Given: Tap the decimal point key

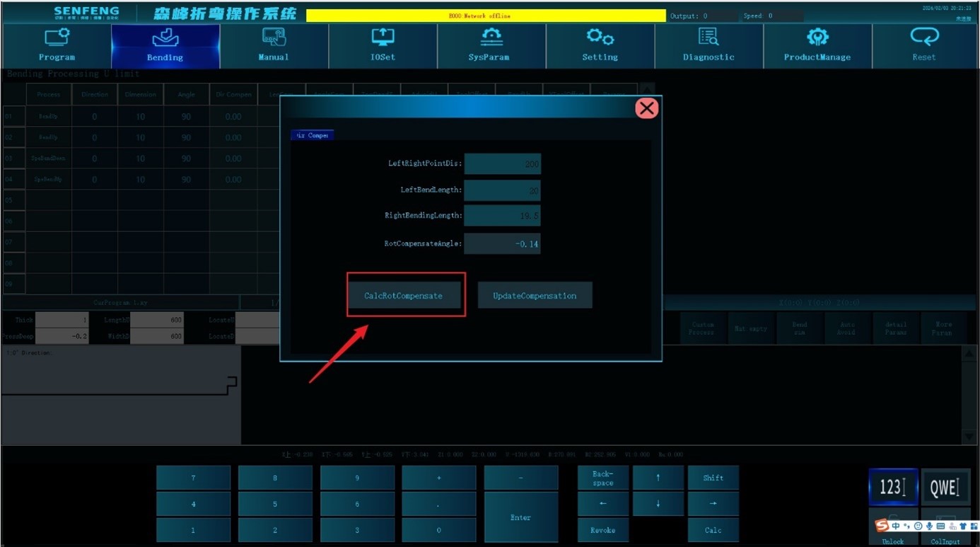Looking at the screenshot, I should 439,504.
